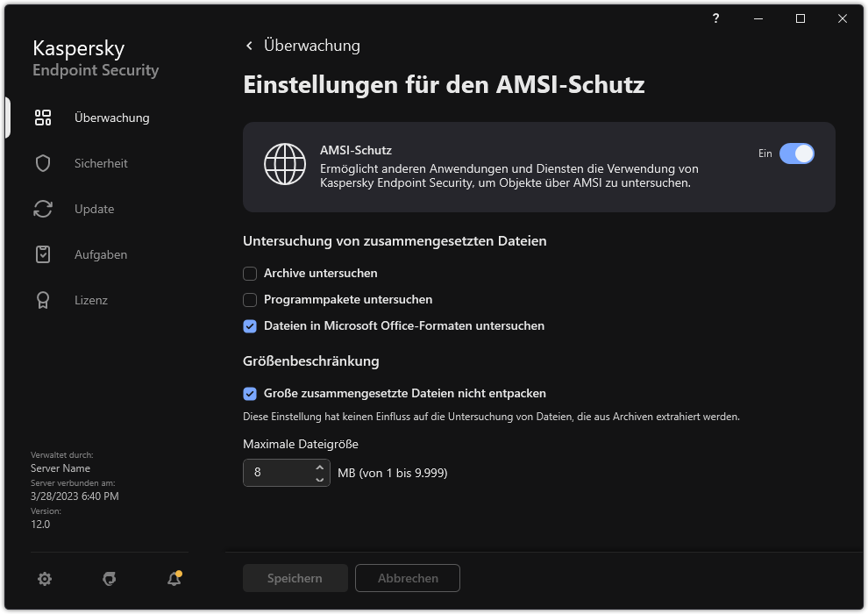The width and height of the screenshot is (868, 614).
Task: Open help via the question mark
Action: (715, 18)
